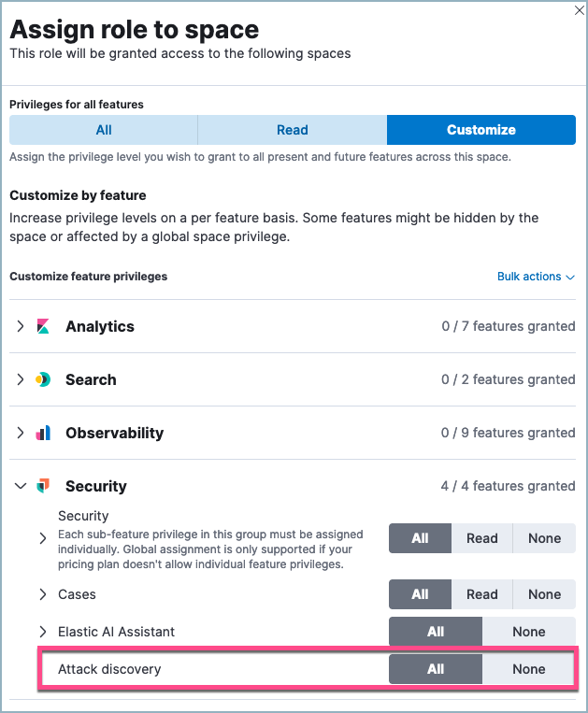Expand the Elastic AI Assistant row

[x=43, y=632]
